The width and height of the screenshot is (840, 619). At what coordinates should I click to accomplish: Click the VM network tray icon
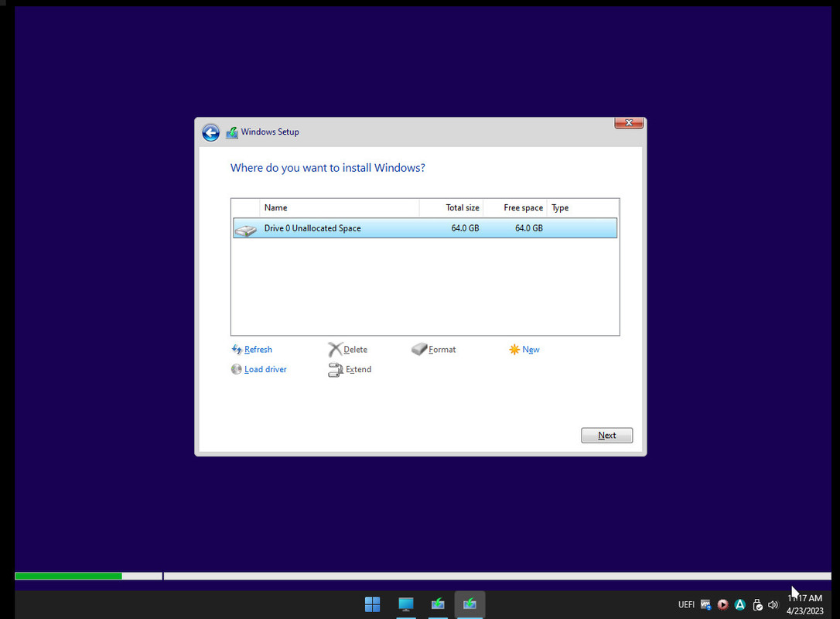pos(706,605)
